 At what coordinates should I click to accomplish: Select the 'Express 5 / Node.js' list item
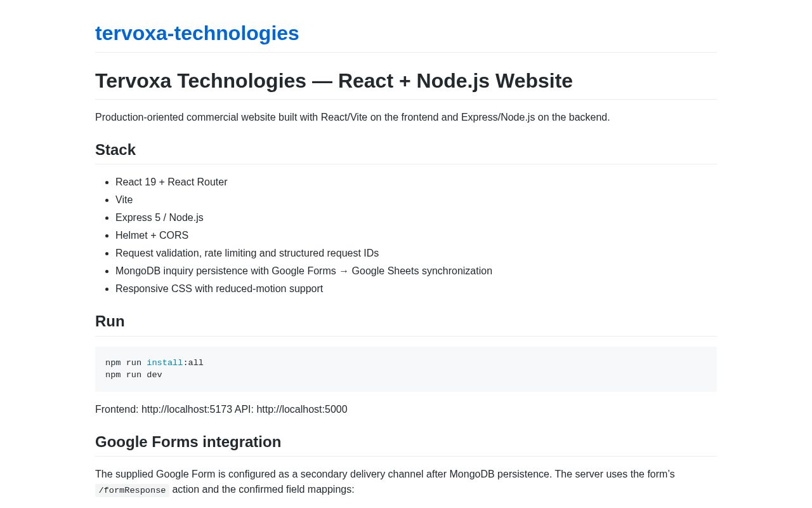click(x=159, y=218)
